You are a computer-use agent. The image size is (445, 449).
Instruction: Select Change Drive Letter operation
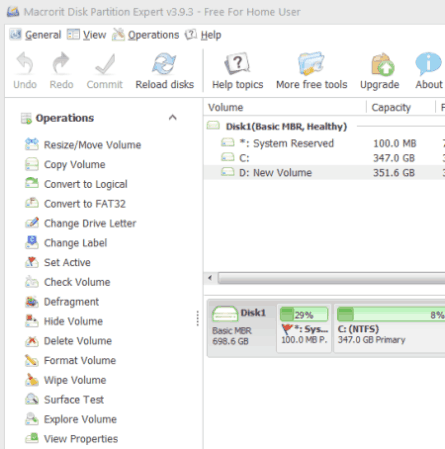pos(80,223)
